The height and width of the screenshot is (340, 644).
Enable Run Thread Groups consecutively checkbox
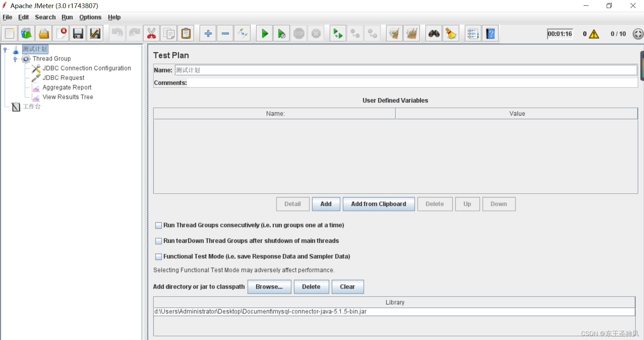(x=159, y=226)
